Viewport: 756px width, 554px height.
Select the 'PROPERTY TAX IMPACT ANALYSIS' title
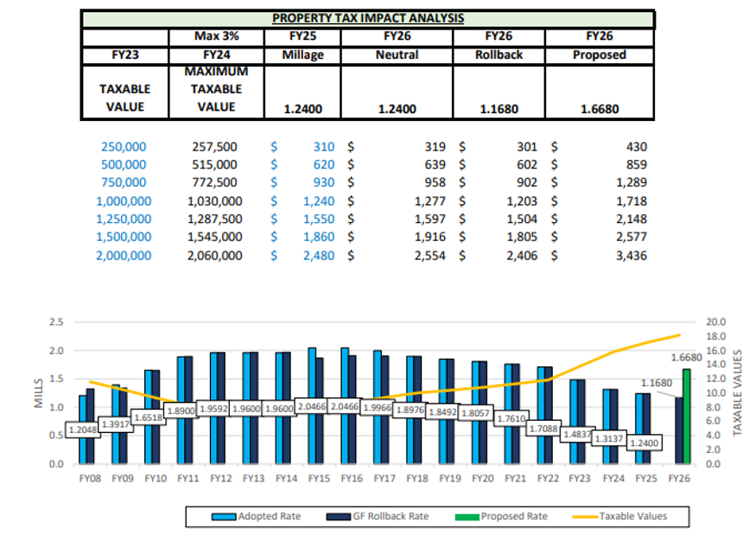[x=368, y=18]
